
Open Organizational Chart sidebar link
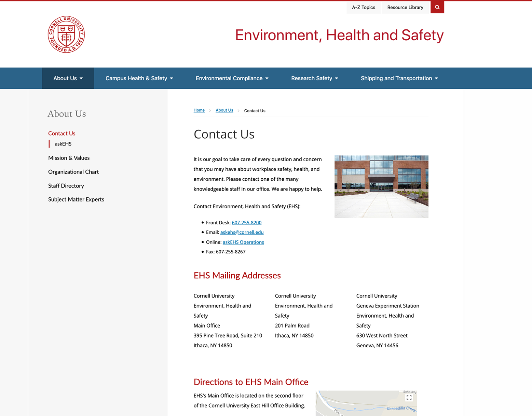(x=73, y=172)
